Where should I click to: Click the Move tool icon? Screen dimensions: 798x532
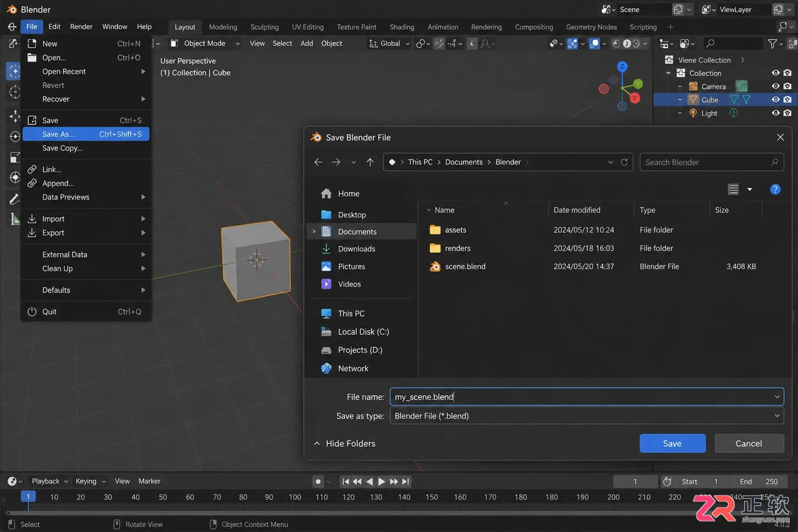pos(14,116)
